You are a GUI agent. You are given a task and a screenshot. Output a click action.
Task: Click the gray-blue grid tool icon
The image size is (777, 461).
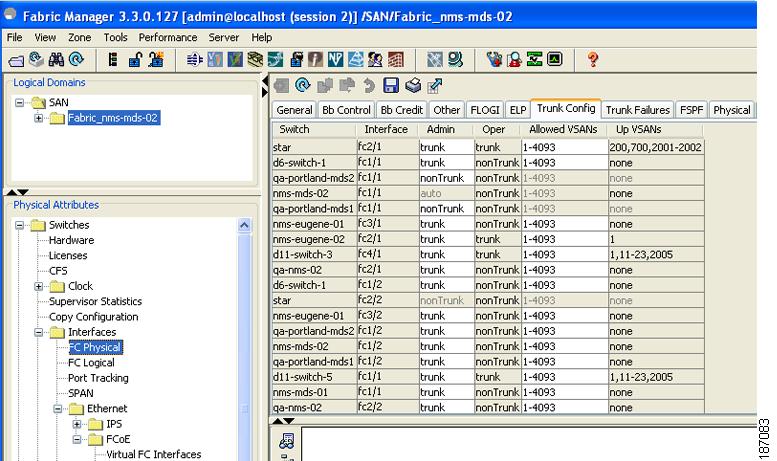pyautogui.click(x=435, y=59)
